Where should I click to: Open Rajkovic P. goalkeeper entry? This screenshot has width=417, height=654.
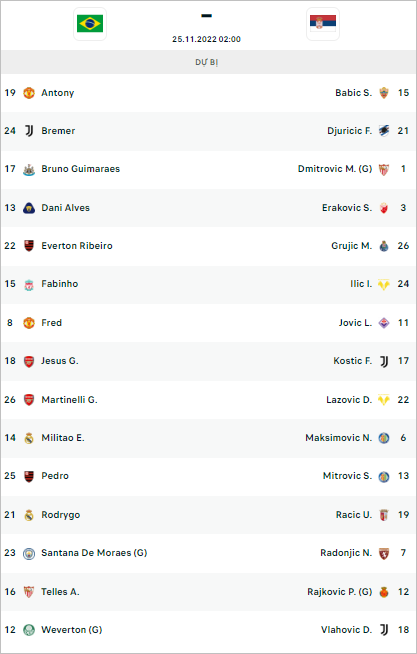pos(339,591)
